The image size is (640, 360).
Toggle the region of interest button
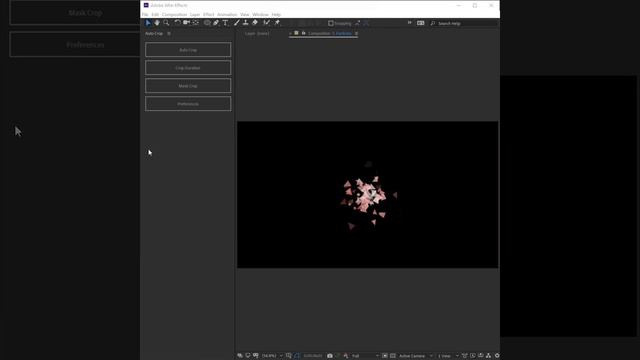pos(385,356)
